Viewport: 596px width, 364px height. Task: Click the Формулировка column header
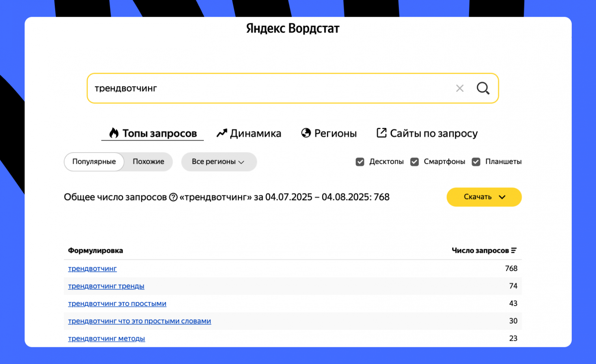pos(95,250)
